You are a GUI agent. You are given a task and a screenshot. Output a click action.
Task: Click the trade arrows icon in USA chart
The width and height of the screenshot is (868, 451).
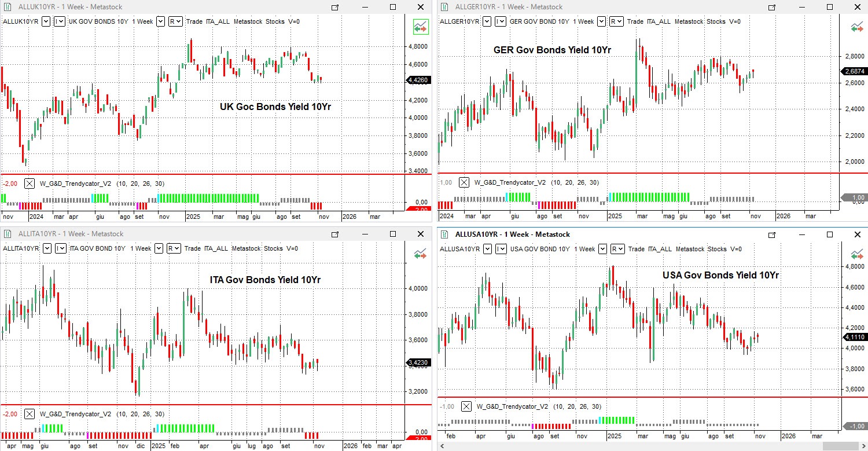coord(857,254)
